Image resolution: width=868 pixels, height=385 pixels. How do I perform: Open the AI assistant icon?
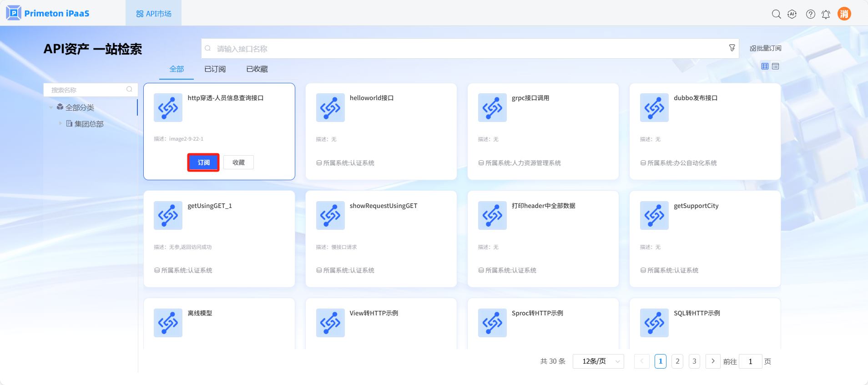point(792,14)
